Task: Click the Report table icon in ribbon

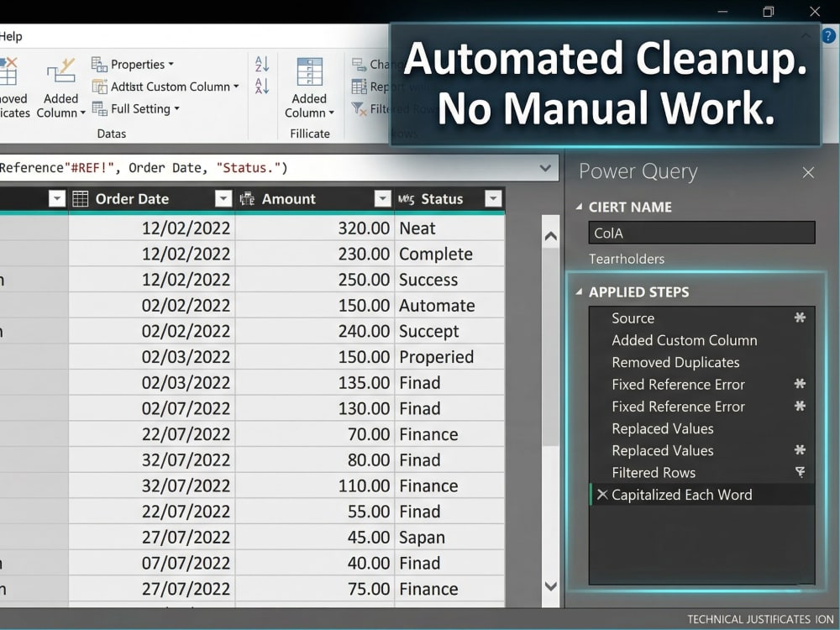Action: [x=359, y=87]
